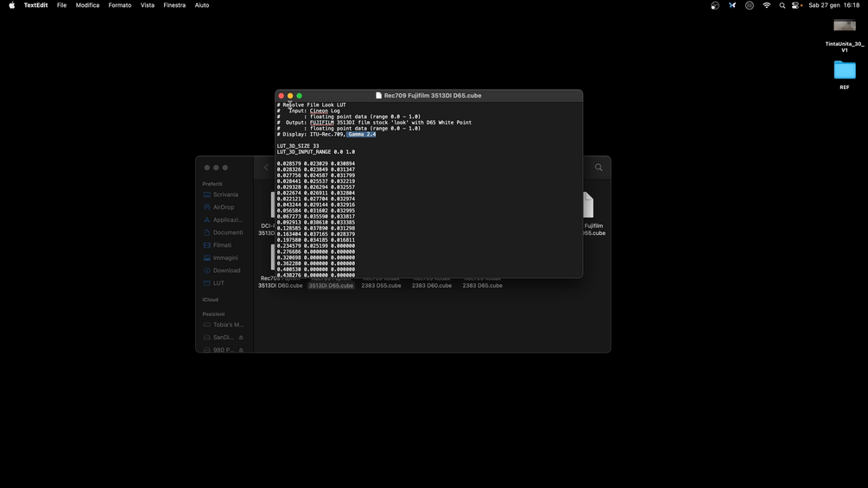Screen dimensions: 868x488
Task: Click the iCloud section header in Finder sidebar
Action: point(211,300)
